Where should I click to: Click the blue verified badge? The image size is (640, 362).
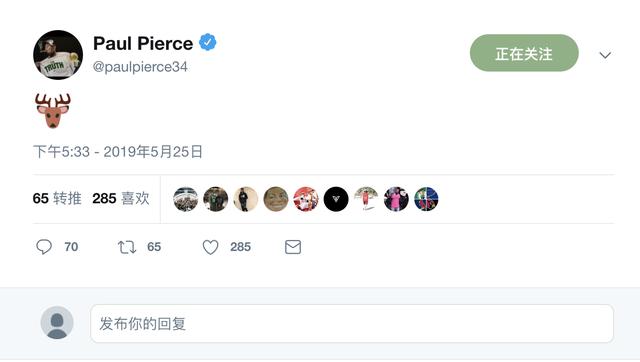point(207,42)
